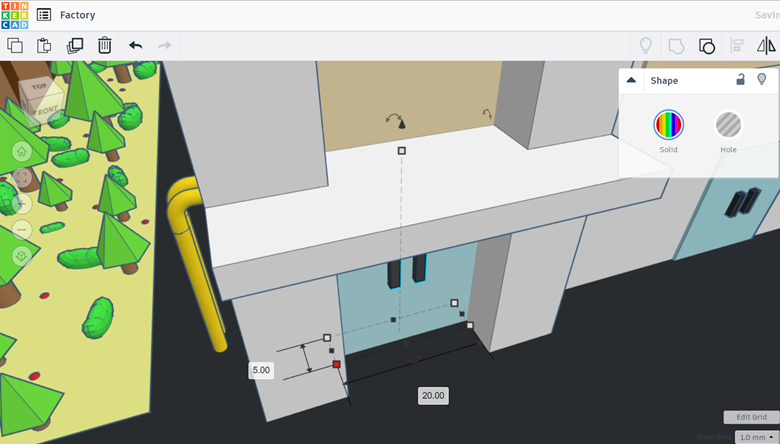Collapse the Shape panel with the arrow
This screenshot has height=444, width=780.
[631, 80]
